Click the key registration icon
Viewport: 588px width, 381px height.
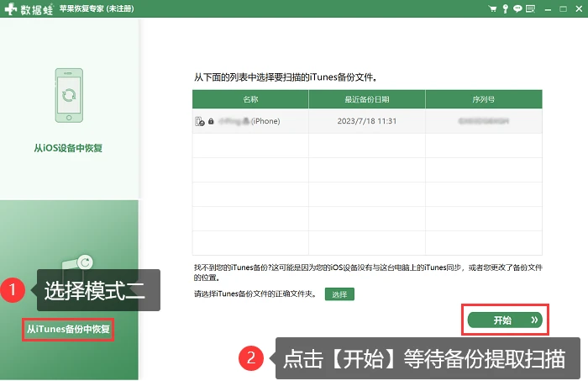505,8
